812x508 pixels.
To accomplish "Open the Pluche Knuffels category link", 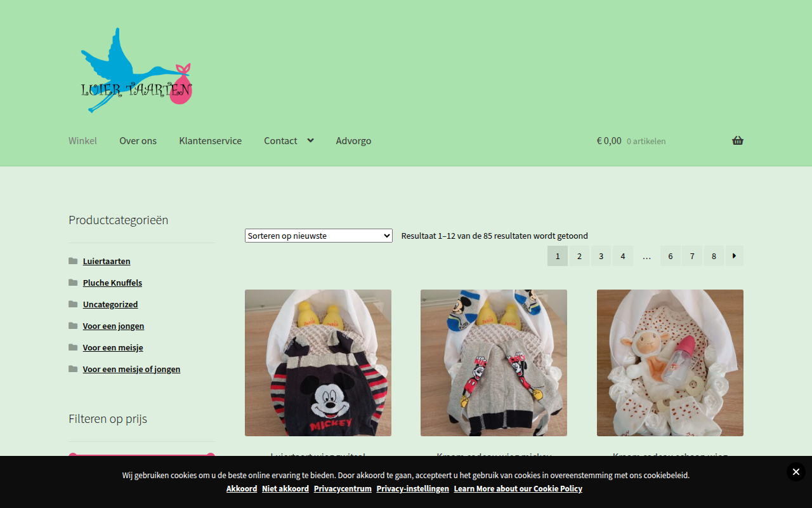I will pyautogui.click(x=112, y=283).
